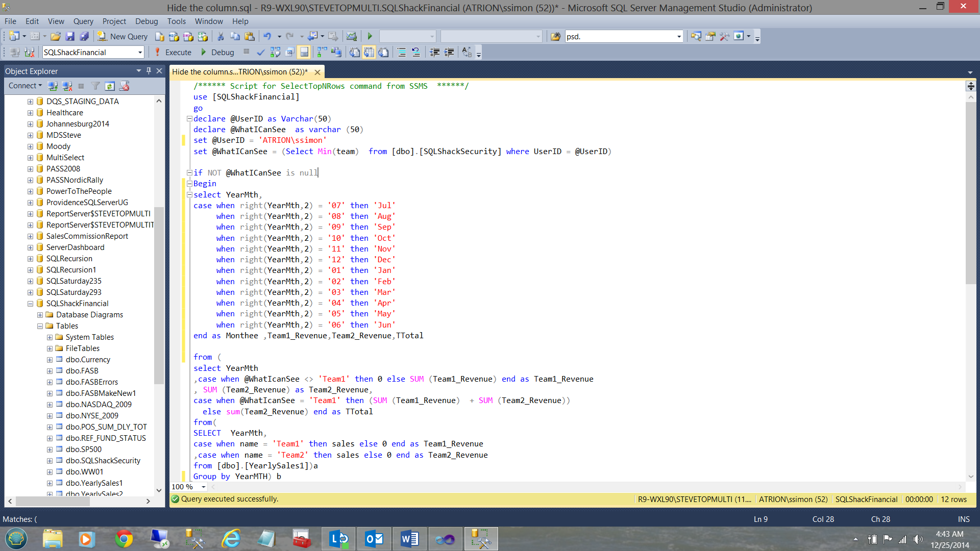Open the 100 % zoom level dropdown
This screenshot has height=551, width=980.
click(x=203, y=487)
